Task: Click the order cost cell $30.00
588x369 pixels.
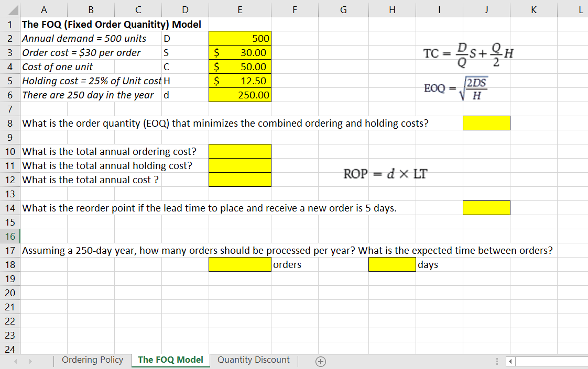Action: click(x=240, y=52)
